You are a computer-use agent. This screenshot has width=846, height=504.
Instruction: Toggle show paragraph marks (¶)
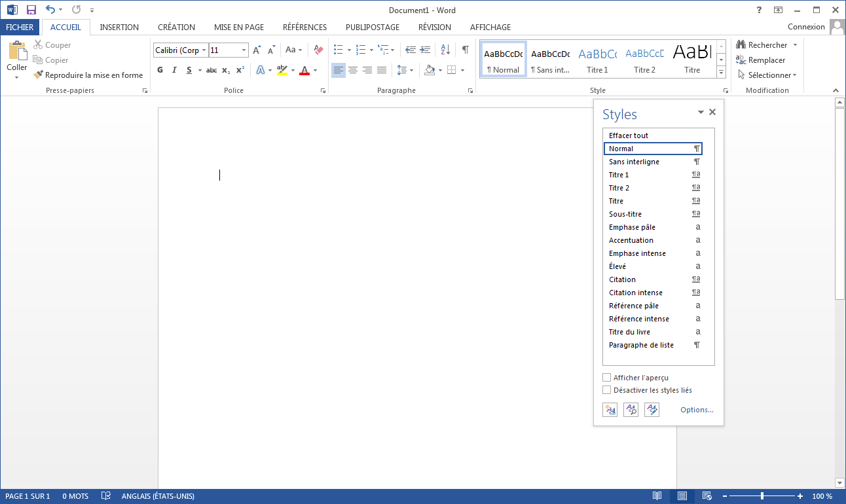[x=465, y=50]
